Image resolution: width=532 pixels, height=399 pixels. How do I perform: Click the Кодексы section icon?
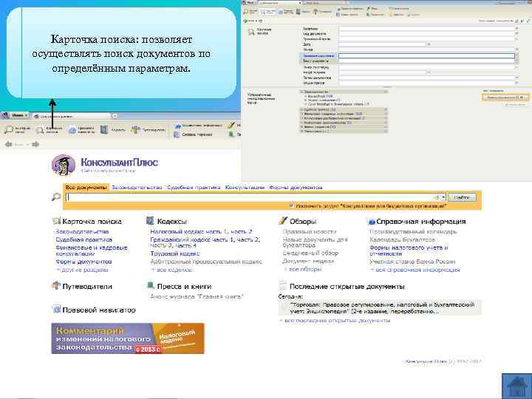click(x=150, y=221)
